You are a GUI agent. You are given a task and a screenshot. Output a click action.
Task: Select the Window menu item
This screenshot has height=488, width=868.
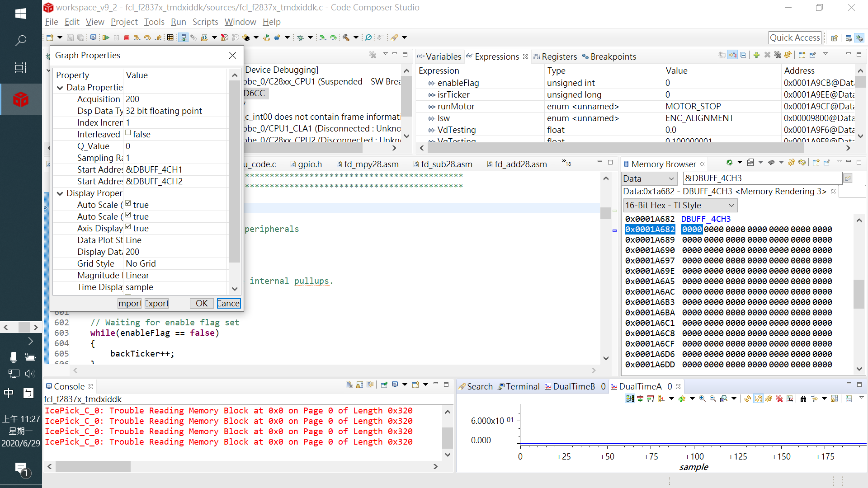(240, 21)
